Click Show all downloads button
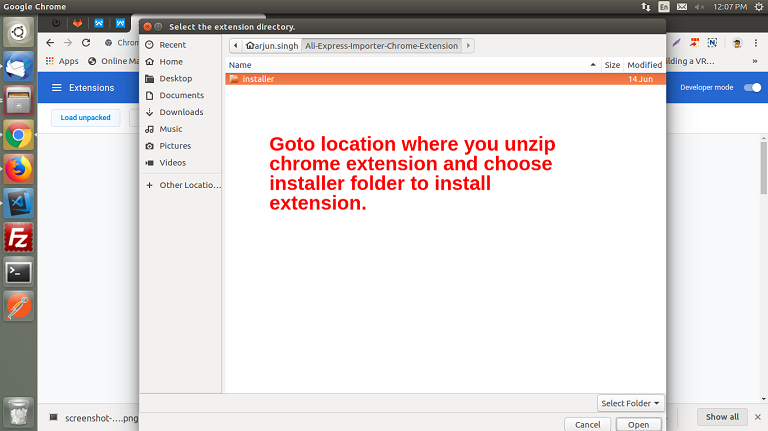This screenshot has height=431, width=768. click(722, 417)
